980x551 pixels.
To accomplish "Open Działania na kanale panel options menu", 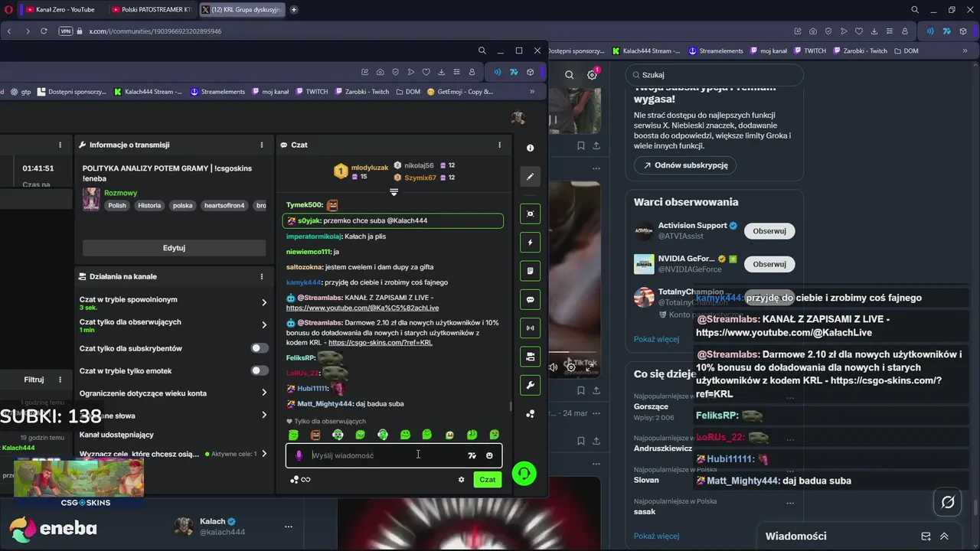I will 262,276.
